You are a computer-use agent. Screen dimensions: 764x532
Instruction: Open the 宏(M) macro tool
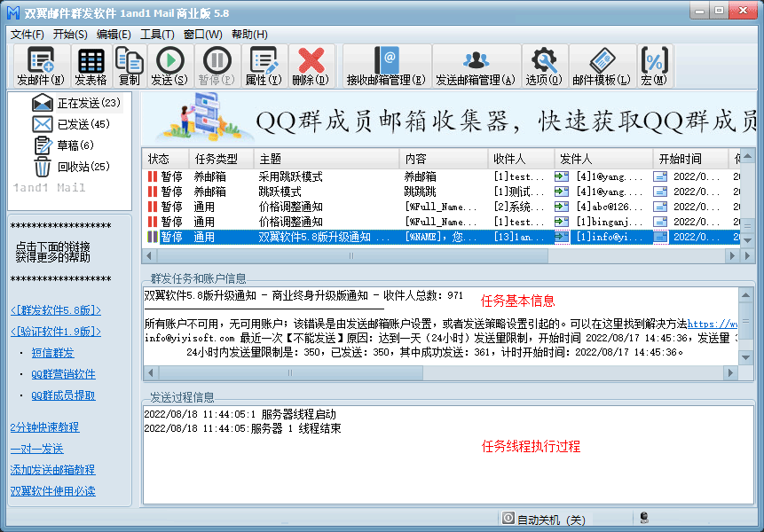[654, 66]
